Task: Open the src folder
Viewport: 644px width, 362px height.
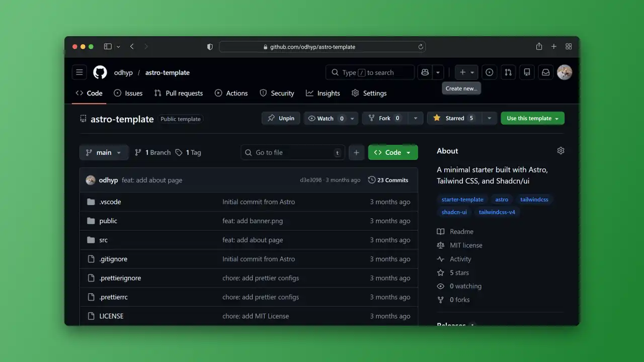Action: pos(104,240)
